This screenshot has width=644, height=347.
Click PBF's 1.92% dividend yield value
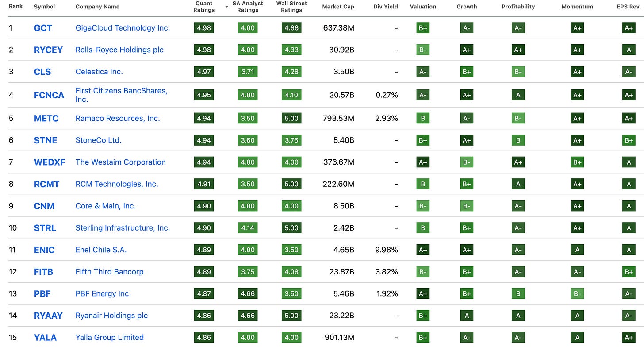click(387, 294)
